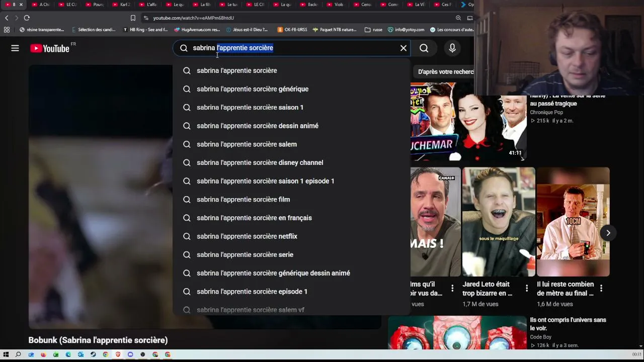Screen dimensions: 644x362
Task: Open the 'résine transparente' bookmark
Action: (42, 30)
